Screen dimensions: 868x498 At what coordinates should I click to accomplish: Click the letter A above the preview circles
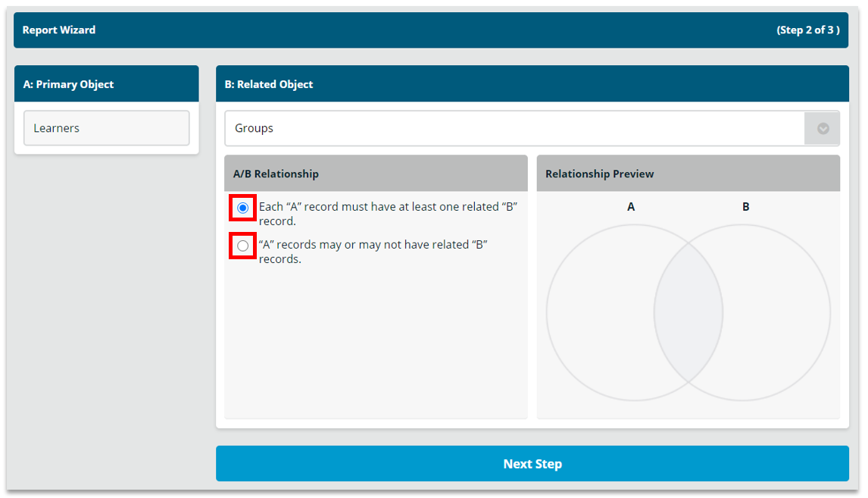click(630, 207)
